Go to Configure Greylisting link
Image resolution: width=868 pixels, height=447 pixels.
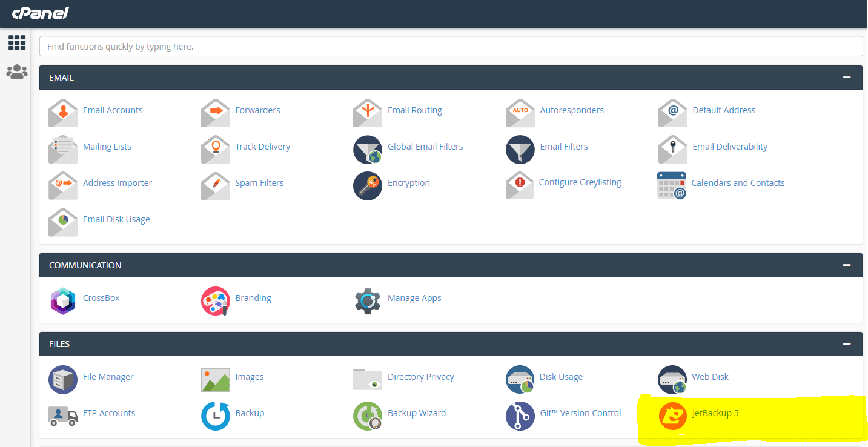pos(580,182)
